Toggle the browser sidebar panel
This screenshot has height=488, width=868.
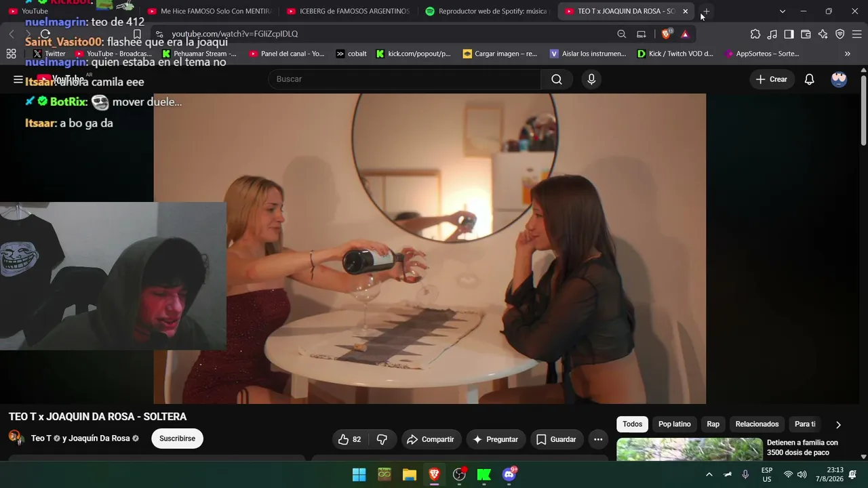click(x=789, y=34)
